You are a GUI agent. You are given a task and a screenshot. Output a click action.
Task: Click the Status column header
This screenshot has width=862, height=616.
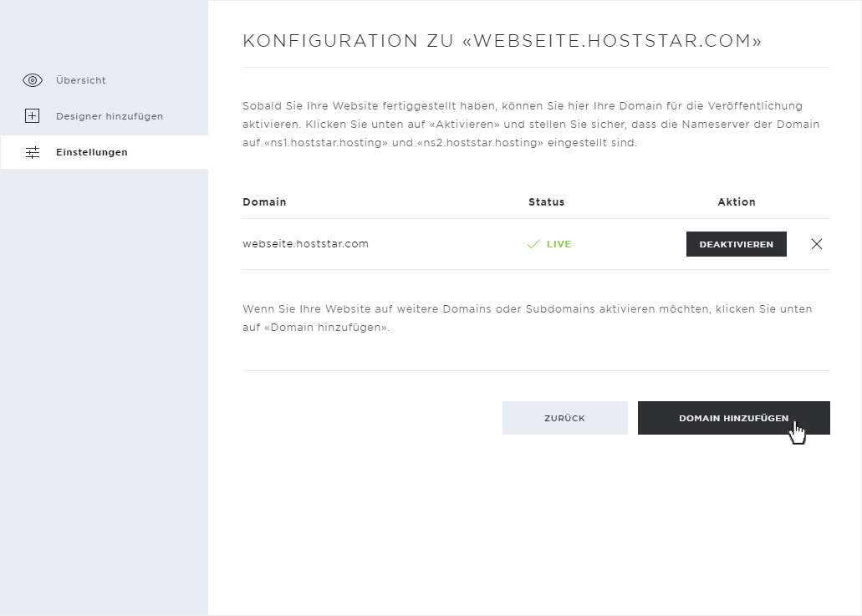pyautogui.click(x=547, y=201)
